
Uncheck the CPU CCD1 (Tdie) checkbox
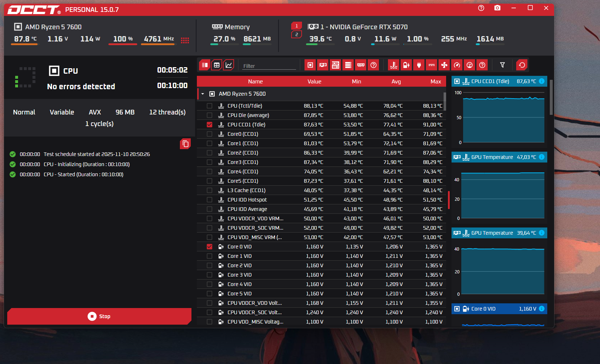210,125
